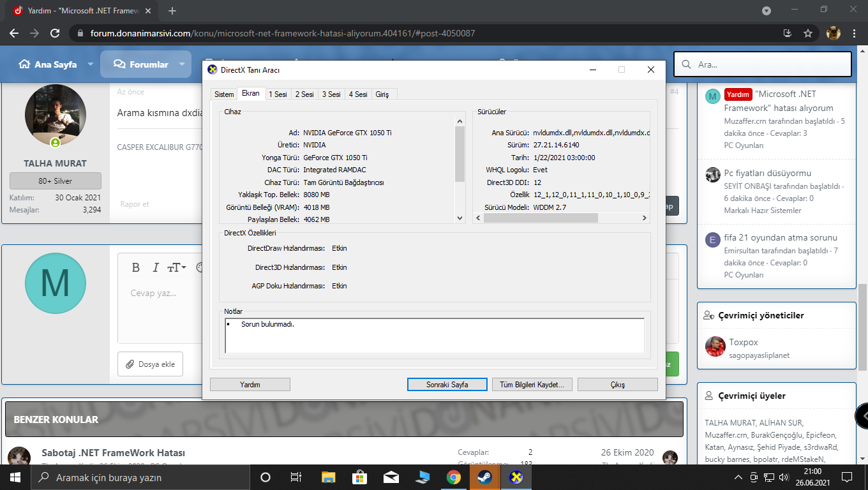Open Sabotaj .NET FrameWork Hatası thread
The height and width of the screenshot is (490, 868).
coord(114,453)
